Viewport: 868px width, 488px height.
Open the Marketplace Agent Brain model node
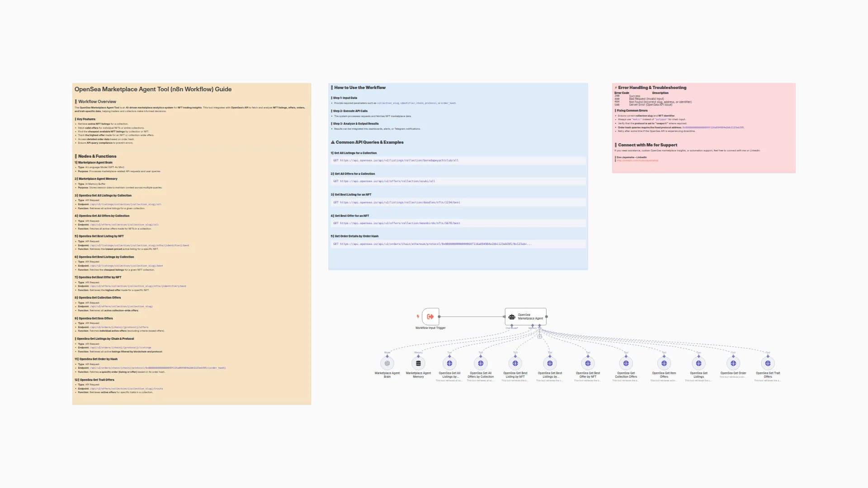(x=387, y=363)
